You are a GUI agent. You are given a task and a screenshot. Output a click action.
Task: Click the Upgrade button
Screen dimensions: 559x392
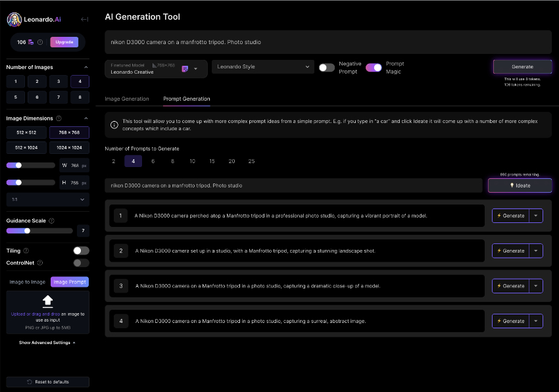click(x=64, y=42)
